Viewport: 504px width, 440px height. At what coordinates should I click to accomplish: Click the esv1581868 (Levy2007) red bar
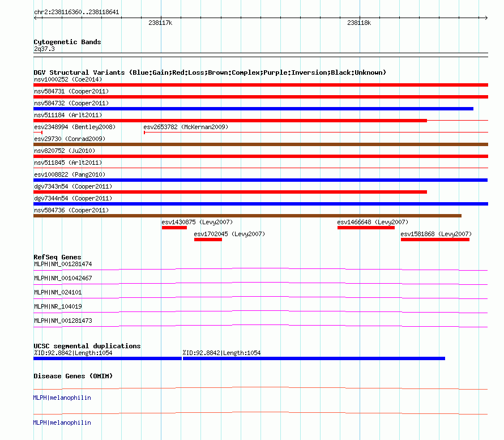coord(435,240)
